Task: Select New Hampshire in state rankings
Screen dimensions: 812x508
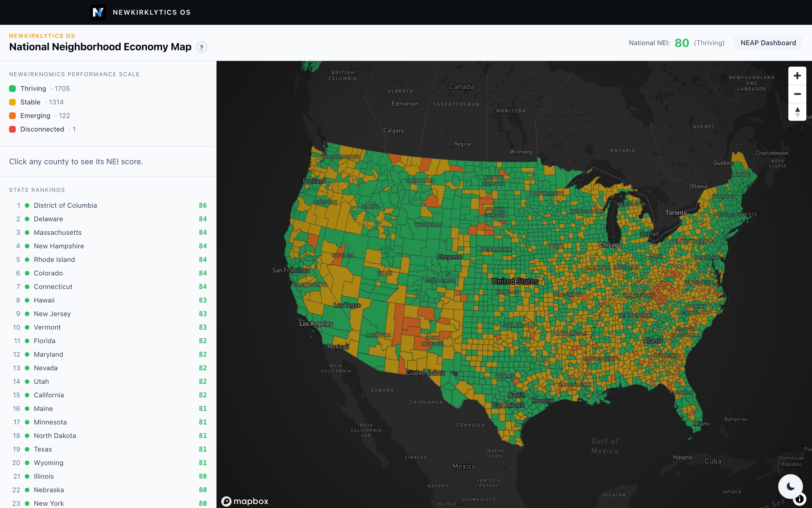Action: click(x=108, y=246)
